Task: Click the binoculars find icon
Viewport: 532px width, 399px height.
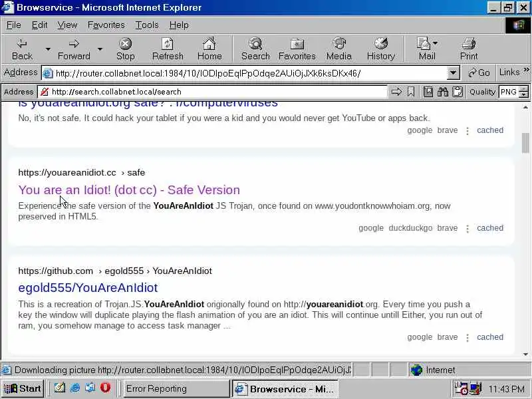Action: pyautogui.click(x=442, y=92)
